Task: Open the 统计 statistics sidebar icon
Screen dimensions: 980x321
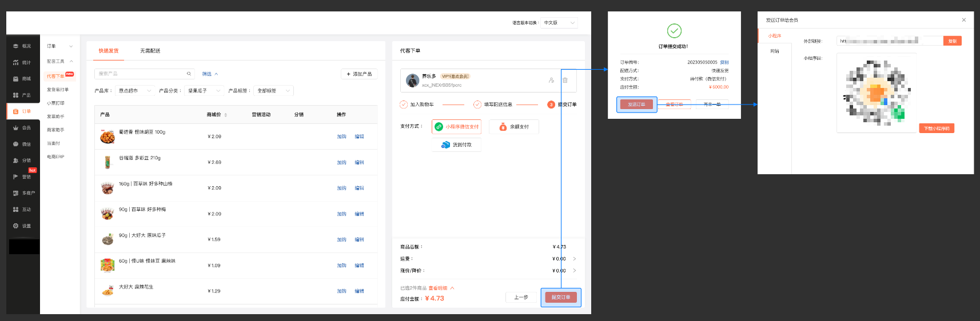Action: (16, 62)
